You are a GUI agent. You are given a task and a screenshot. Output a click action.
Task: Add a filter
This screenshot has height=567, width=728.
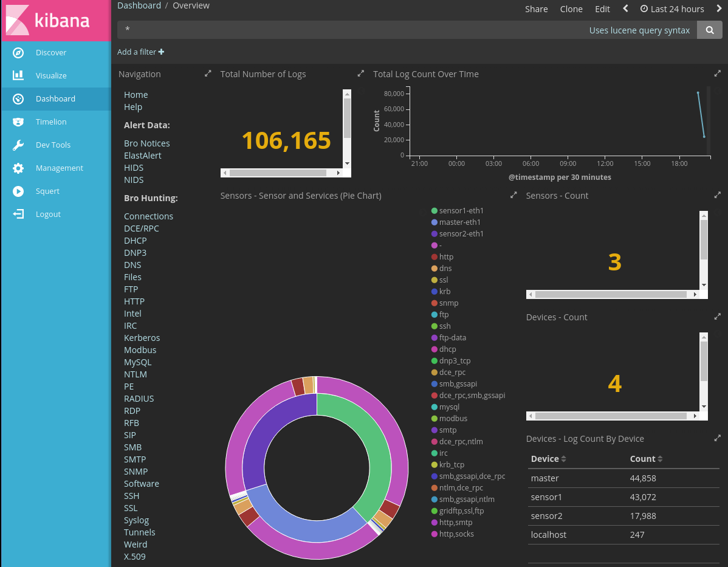pos(141,52)
